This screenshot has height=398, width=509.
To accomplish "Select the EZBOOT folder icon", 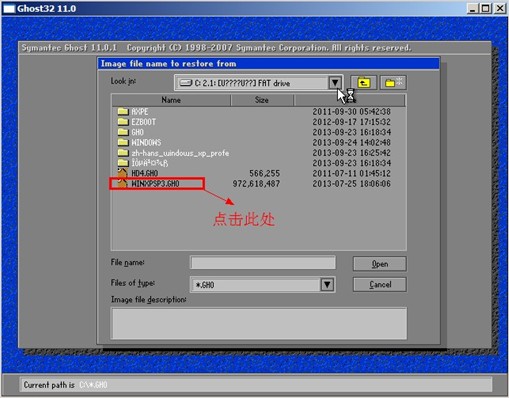I will (x=123, y=121).
